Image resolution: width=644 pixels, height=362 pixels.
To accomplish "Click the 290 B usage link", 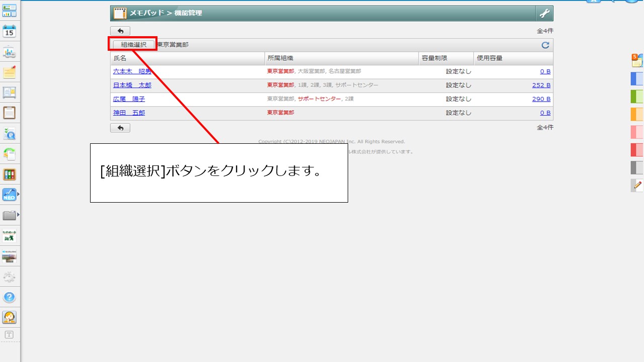I will pos(541,99).
